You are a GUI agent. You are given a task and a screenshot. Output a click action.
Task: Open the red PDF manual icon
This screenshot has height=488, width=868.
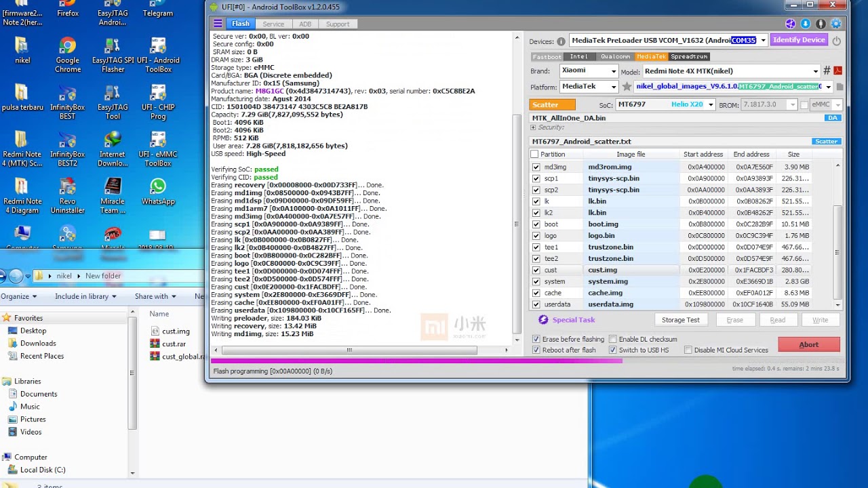838,70
